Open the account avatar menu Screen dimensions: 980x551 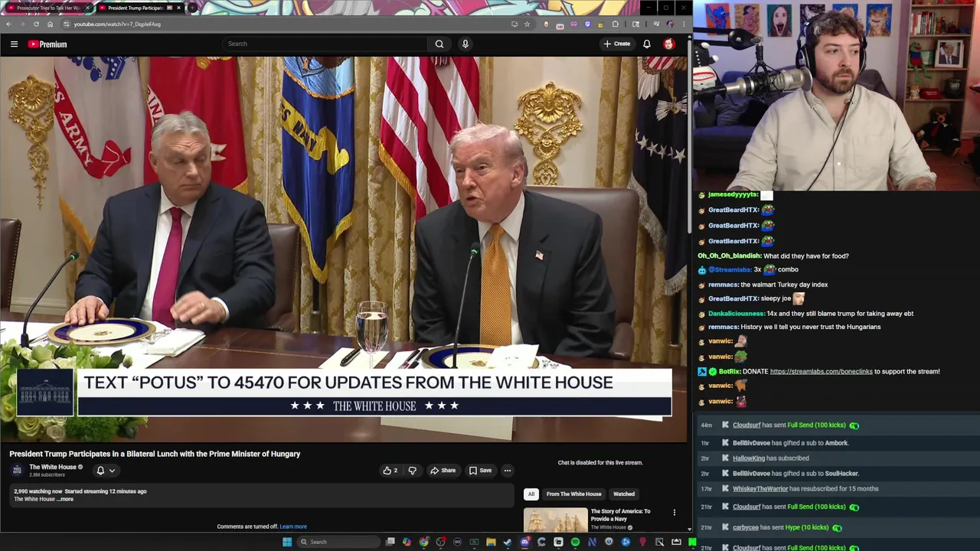point(669,44)
